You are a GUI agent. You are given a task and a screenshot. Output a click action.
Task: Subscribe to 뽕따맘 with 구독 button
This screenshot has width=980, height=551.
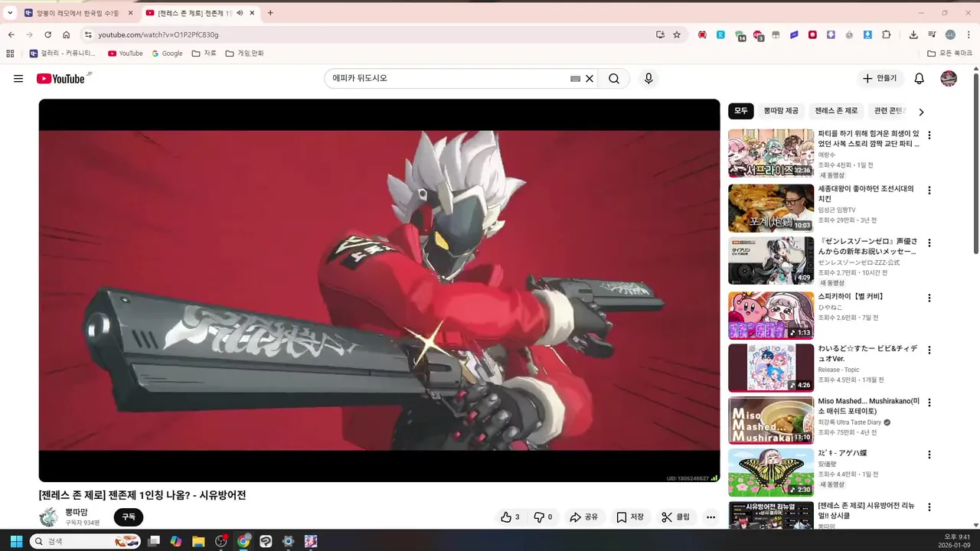coord(129,517)
